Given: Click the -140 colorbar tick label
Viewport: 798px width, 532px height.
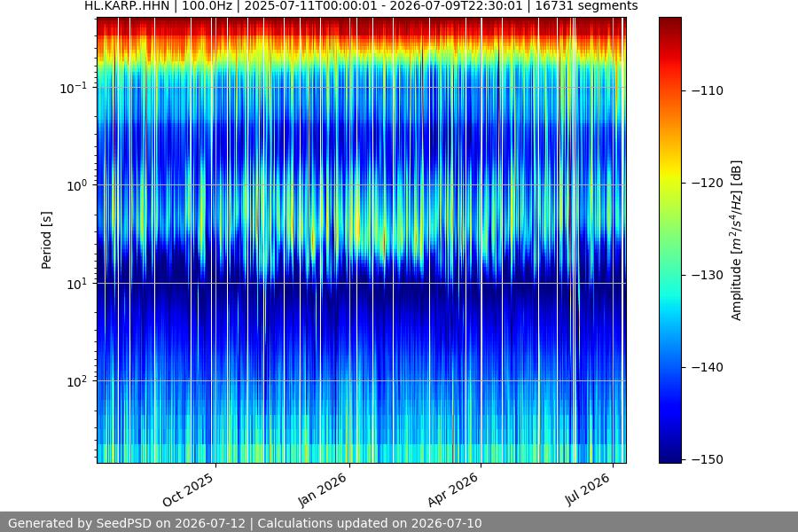Looking at the screenshot, I should tap(707, 367).
